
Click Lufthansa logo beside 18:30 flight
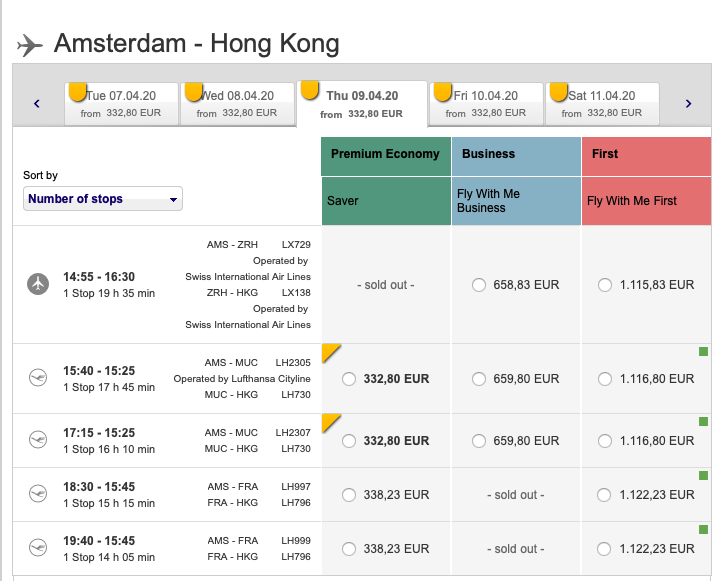(38, 494)
